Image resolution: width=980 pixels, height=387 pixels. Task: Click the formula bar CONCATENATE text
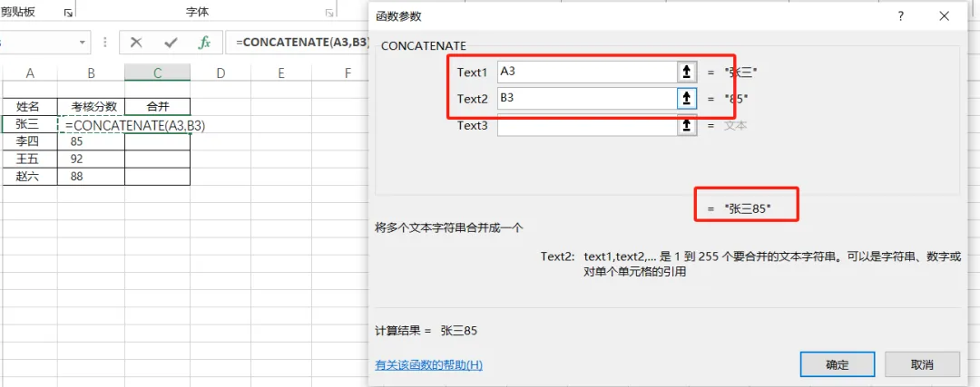(x=299, y=43)
